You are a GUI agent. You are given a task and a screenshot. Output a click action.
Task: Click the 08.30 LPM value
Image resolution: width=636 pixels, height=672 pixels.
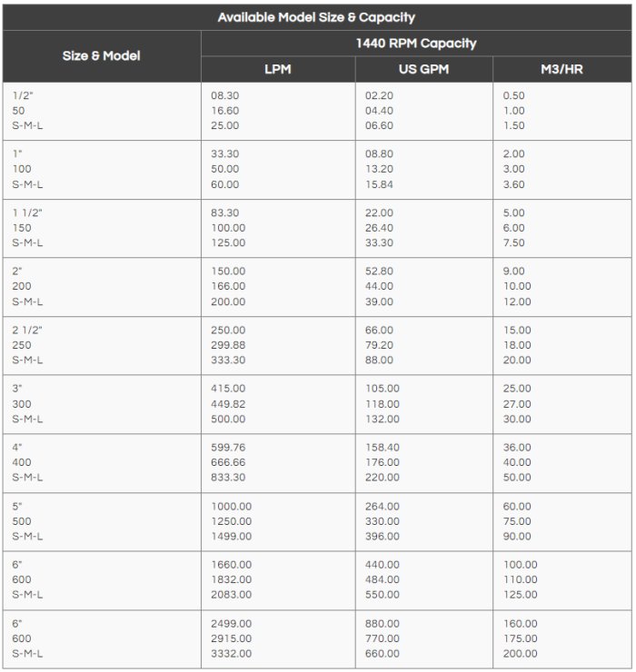225,95
